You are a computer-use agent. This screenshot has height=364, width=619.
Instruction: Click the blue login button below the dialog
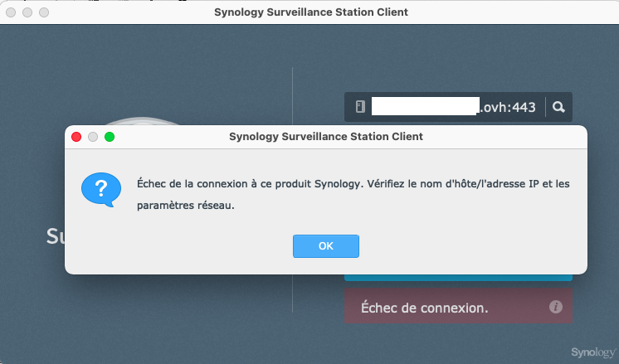pos(458,278)
